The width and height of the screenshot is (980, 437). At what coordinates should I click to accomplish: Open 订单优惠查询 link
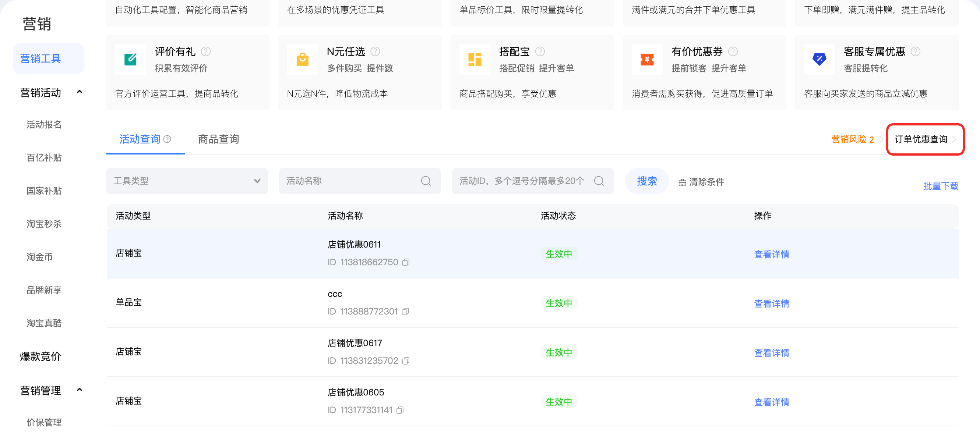[921, 139]
